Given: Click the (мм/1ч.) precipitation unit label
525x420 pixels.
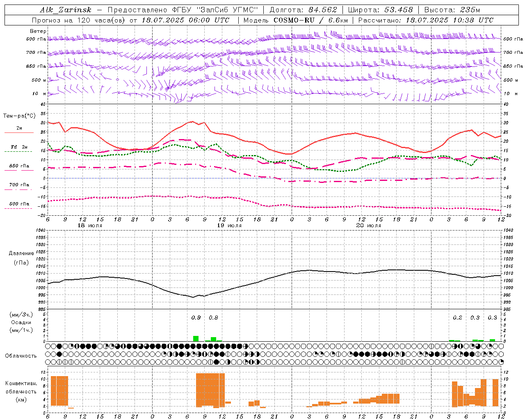Looking at the screenshot, I should (x=21, y=330).
